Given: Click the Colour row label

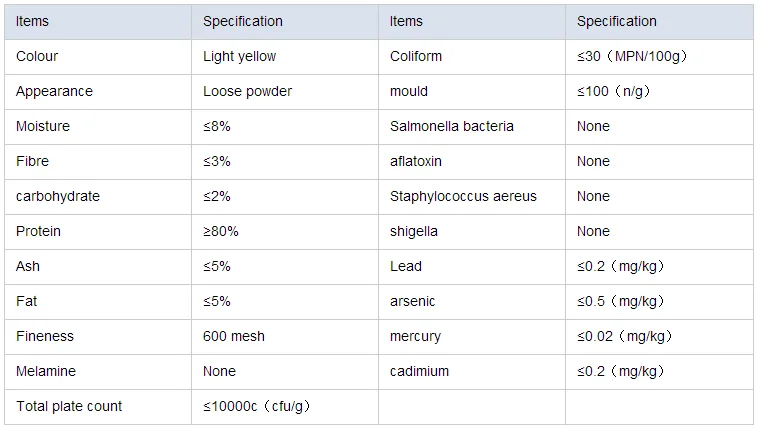Looking at the screenshot, I should (37, 56).
